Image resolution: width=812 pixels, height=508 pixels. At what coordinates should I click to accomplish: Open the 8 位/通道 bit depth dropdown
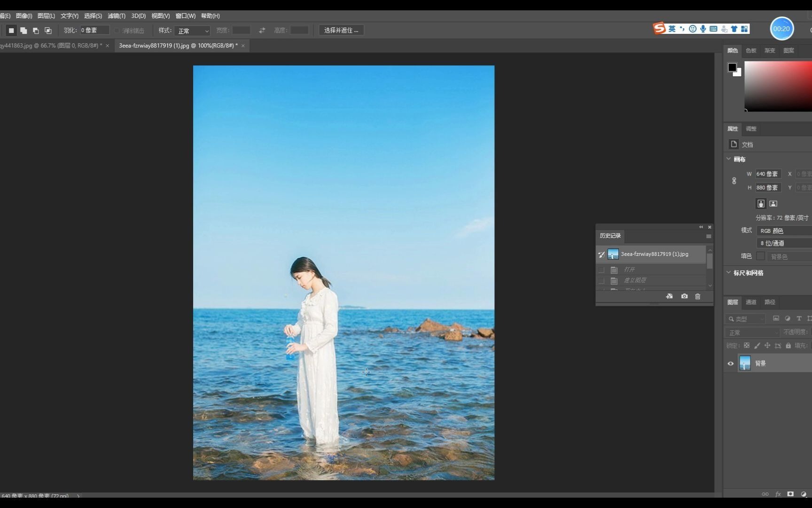coord(784,243)
